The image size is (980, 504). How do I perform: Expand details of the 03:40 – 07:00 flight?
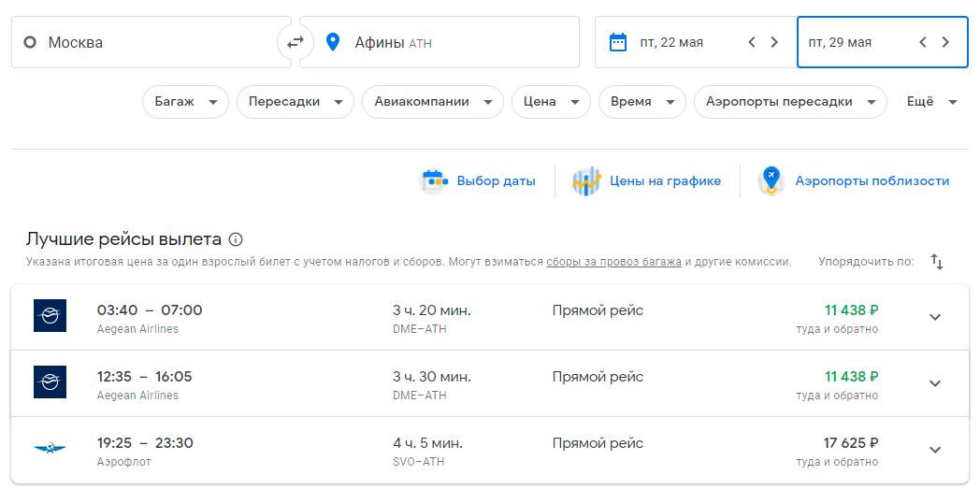click(935, 317)
